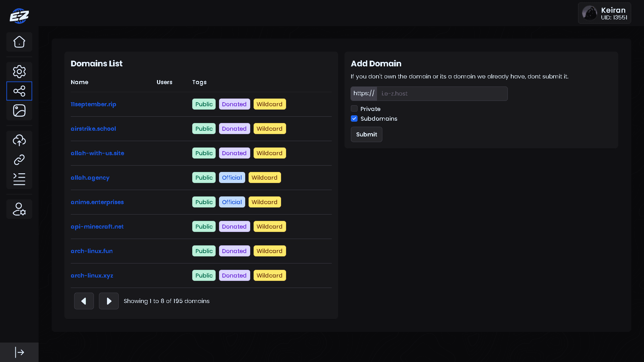
Task: Submit the Add Domain form
Action: point(366,134)
